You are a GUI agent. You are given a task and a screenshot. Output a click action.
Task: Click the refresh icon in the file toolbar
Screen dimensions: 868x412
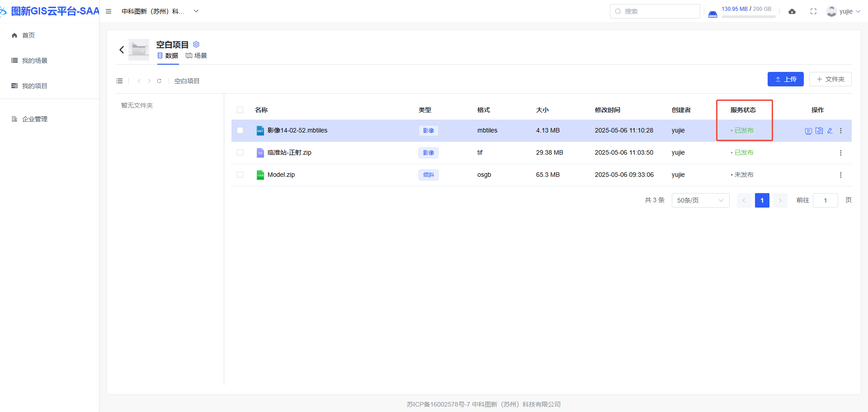[x=159, y=81]
